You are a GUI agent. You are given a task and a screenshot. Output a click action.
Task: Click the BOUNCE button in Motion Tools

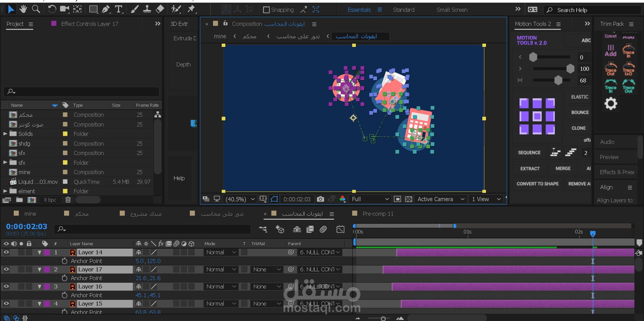pyautogui.click(x=580, y=112)
